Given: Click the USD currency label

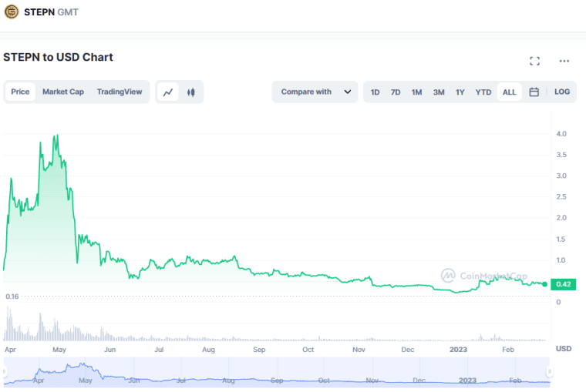Looking at the screenshot, I should coord(564,349).
